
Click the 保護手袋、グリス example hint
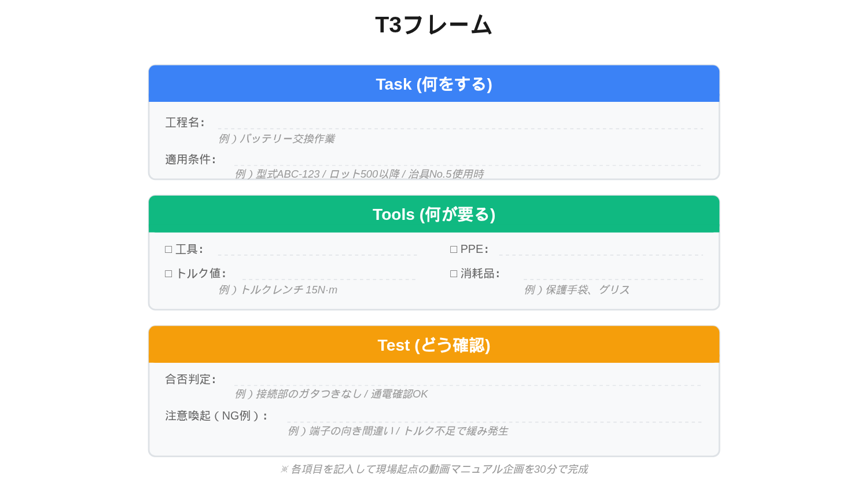coord(577,290)
